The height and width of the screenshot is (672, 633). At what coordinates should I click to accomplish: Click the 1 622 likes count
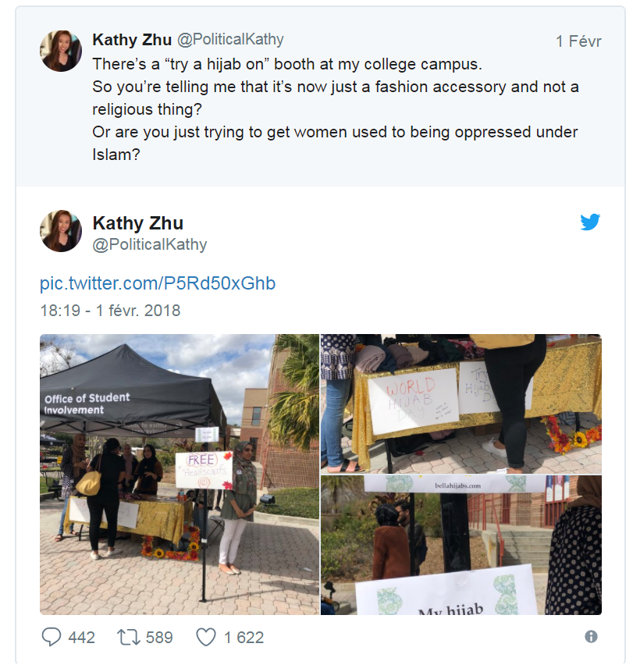(244, 638)
